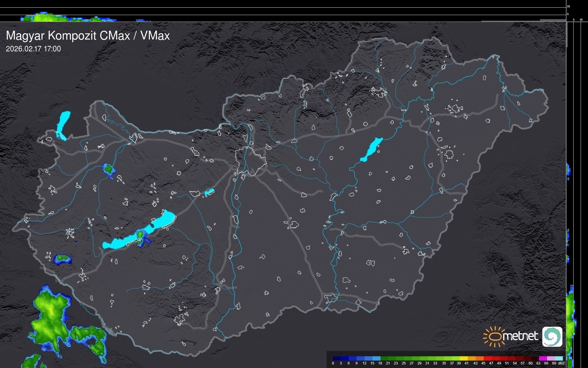Click the metnet wordmark text
588x368 pixels.
pos(520,336)
